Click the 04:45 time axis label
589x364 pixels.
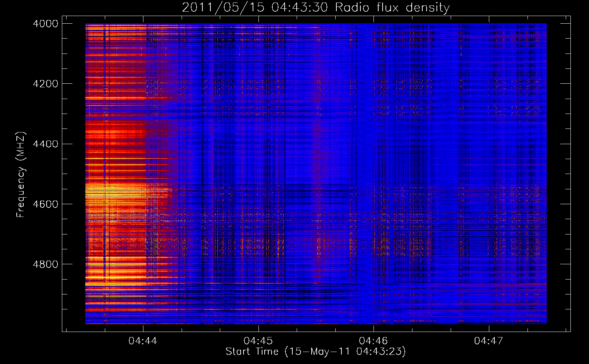(258, 341)
